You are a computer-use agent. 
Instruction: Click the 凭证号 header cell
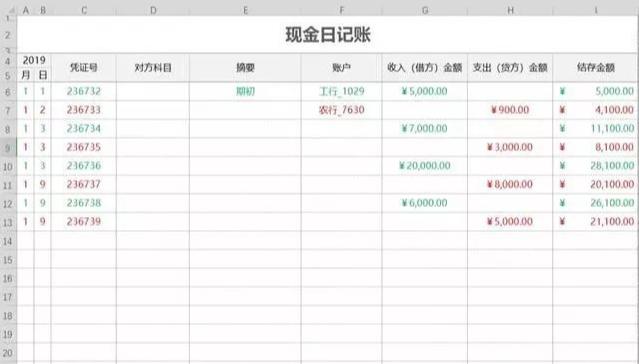click(84, 68)
